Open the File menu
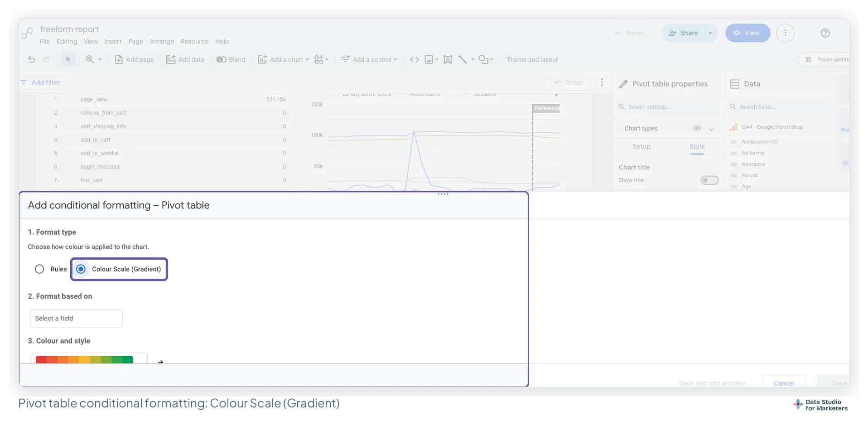The width and height of the screenshot is (868, 421). coord(45,41)
